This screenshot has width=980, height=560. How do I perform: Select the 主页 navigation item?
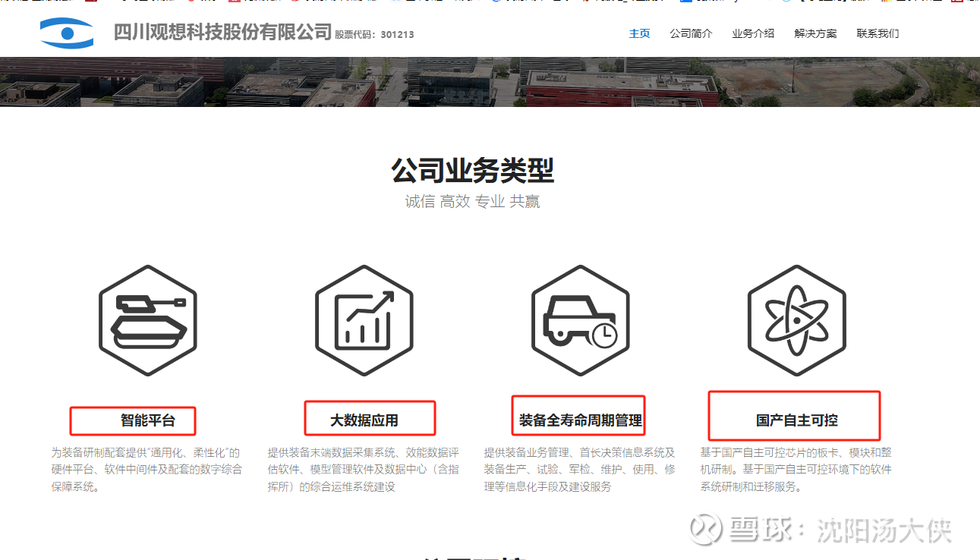click(639, 33)
